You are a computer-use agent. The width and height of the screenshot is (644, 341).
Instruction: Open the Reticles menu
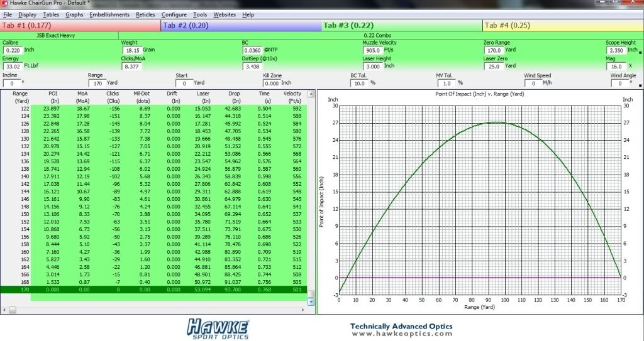[x=145, y=14]
